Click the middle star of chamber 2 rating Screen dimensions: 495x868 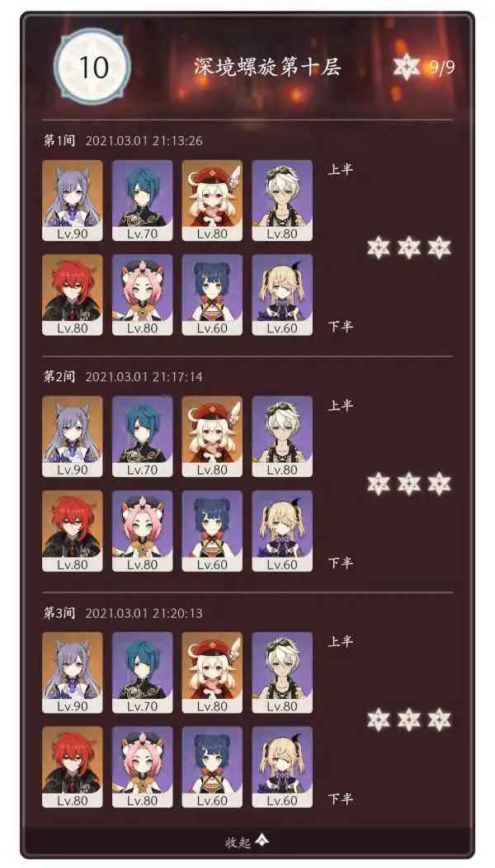[x=408, y=484]
